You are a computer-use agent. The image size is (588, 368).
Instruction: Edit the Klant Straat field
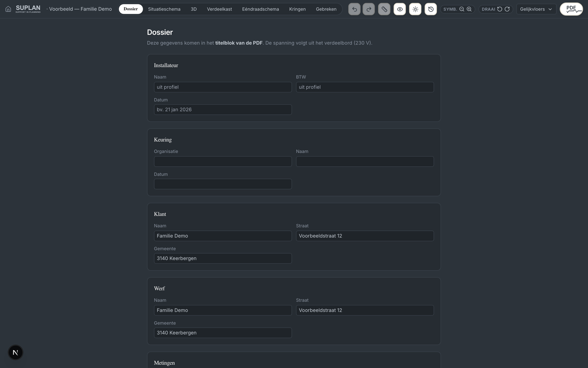[365, 236]
